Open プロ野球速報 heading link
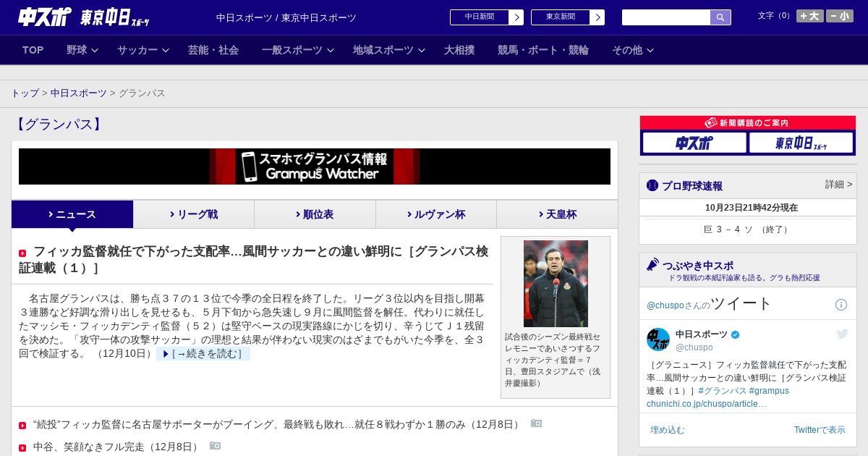The image size is (868, 456). 692,186
